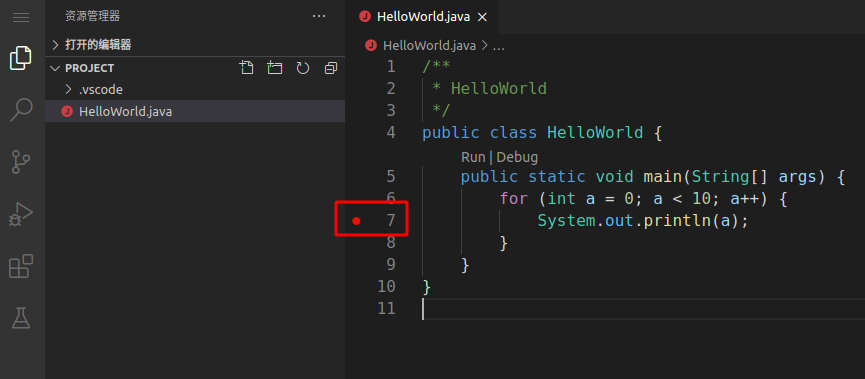Click line number 11 in the gutter
Screen dimensions: 865x379
[x=387, y=308]
